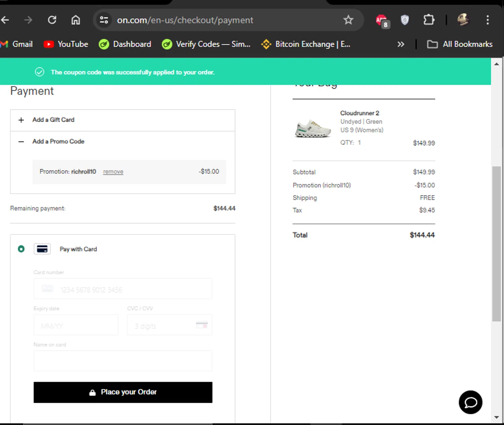Click the browser forward arrow
The height and width of the screenshot is (425, 504).
pos(28,20)
